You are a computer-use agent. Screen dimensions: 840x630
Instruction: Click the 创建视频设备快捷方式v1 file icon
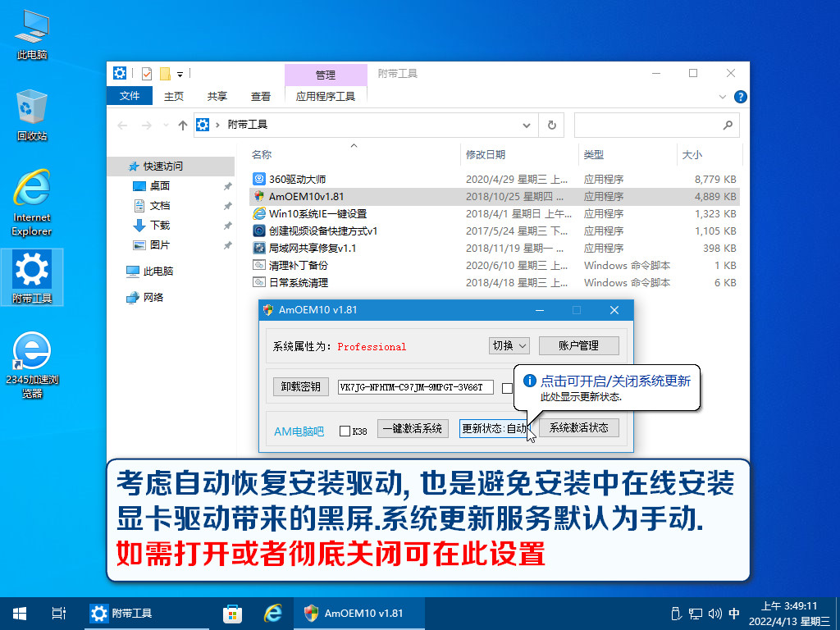tap(259, 231)
